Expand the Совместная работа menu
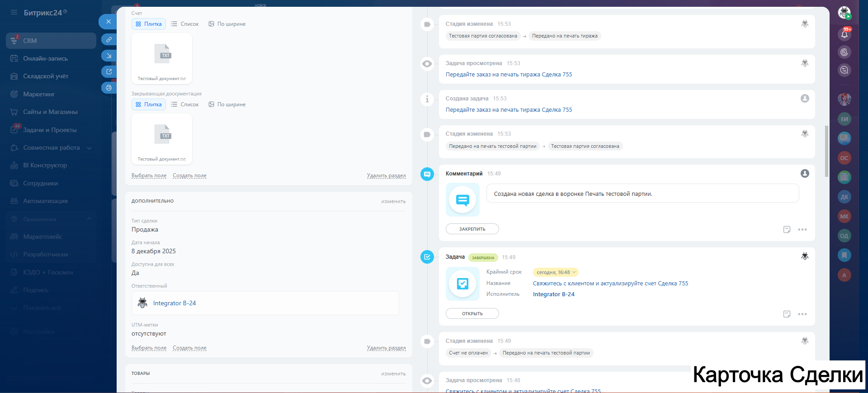868x393 pixels. (89, 148)
